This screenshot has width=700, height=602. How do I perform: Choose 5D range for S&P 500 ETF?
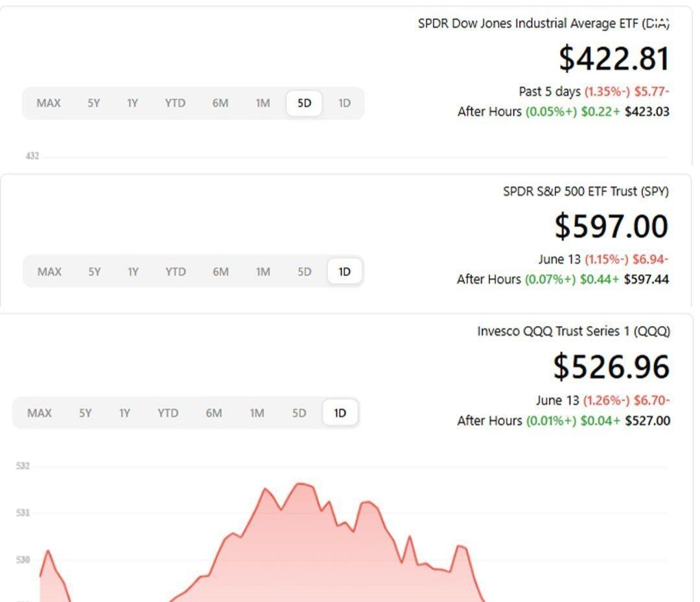(304, 272)
